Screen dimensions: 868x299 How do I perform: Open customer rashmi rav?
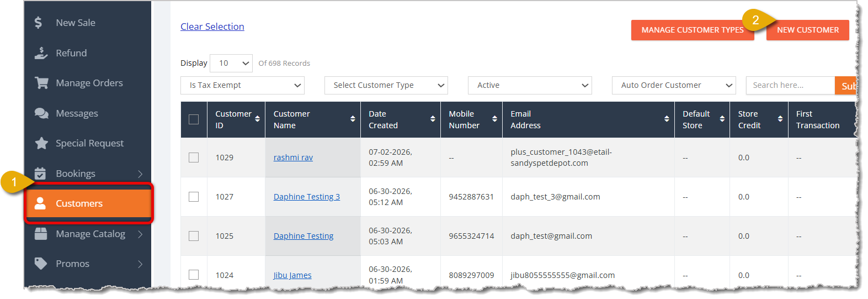pyautogui.click(x=293, y=158)
